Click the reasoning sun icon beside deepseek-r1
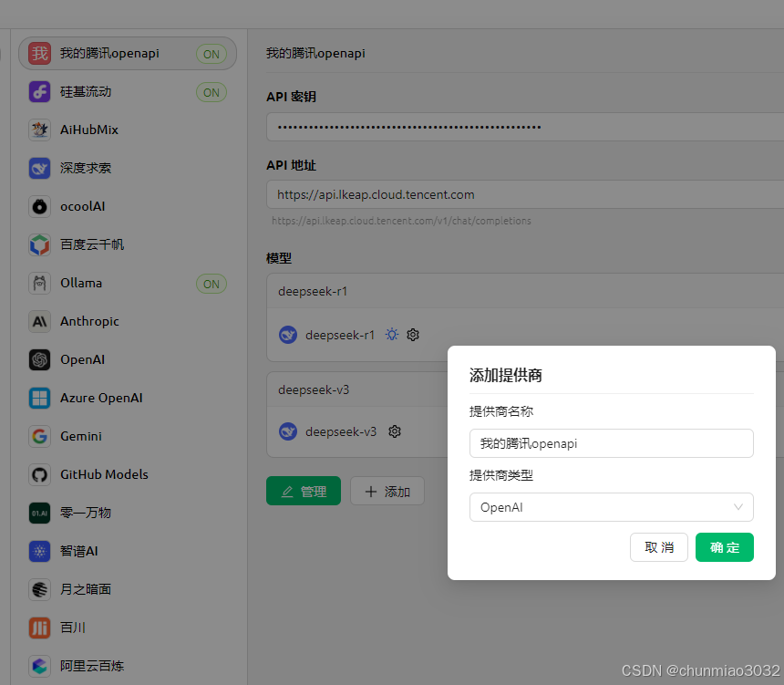 click(x=392, y=335)
